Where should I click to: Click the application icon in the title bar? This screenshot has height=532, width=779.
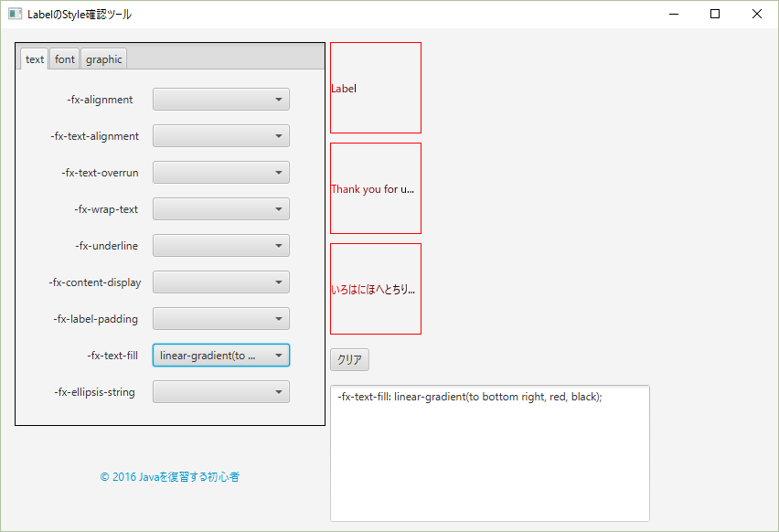pos(14,14)
